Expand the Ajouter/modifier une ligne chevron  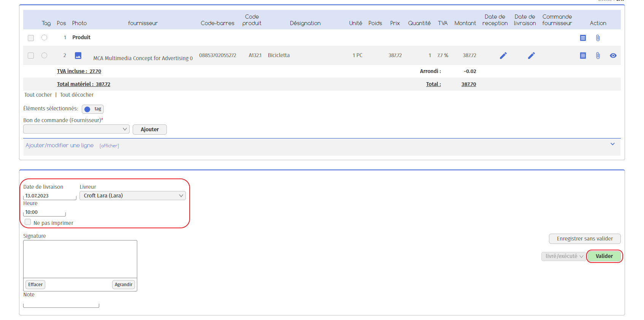pyautogui.click(x=612, y=144)
